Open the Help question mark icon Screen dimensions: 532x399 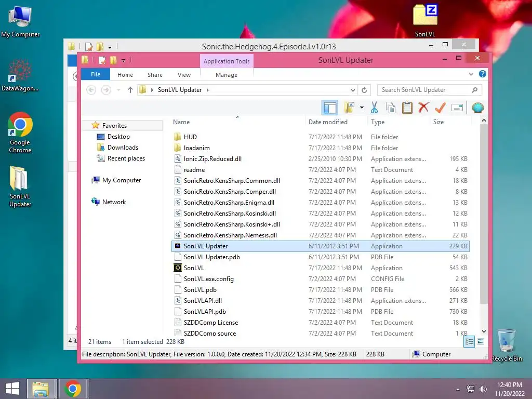pyautogui.click(x=483, y=74)
